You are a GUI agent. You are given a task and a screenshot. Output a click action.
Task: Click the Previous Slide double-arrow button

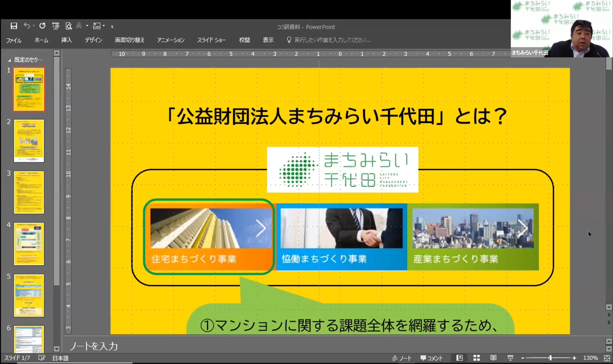click(609, 315)
